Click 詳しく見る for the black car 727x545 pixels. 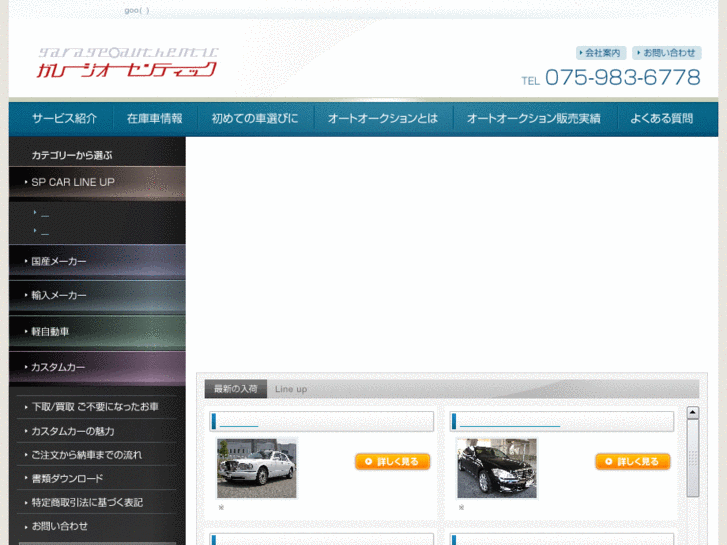tap(632, 462)
